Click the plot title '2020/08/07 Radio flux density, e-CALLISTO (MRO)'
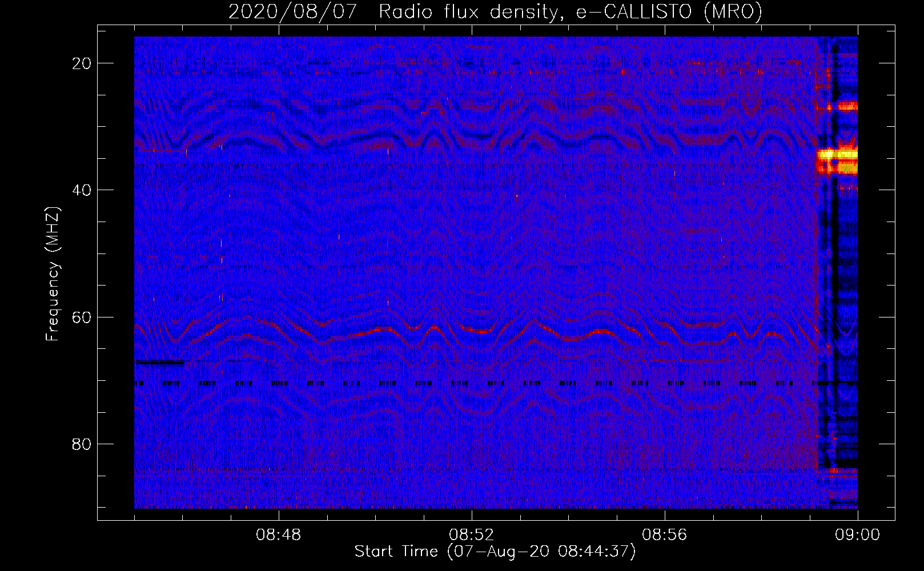924x571 pixels. pos(495,11)
